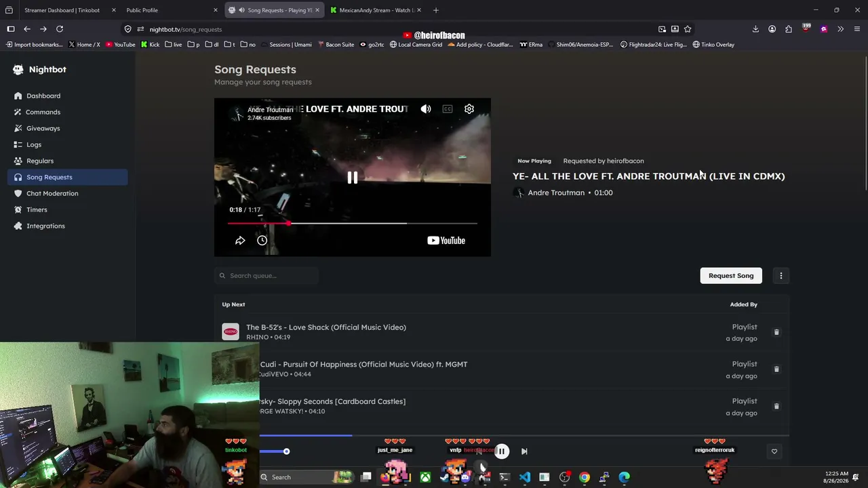The width and height of the screenshot is (868, 488).
Task: Open the Tinko Overlay bookmark
Action: [713, 45]
